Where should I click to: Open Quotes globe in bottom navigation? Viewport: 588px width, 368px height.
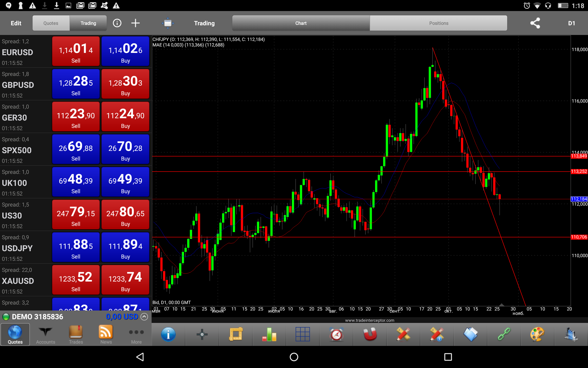[x=15, y=335]
